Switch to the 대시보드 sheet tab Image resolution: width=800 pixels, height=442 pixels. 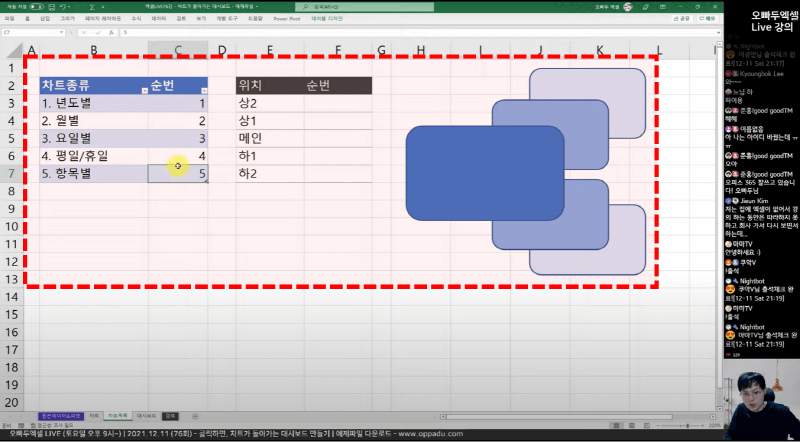click(x=145, y=414)
